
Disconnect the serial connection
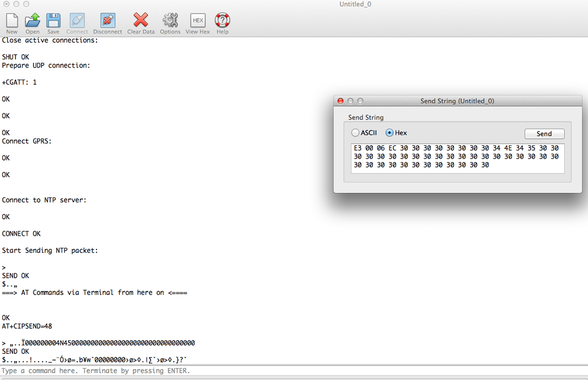[x=107, y=22]
